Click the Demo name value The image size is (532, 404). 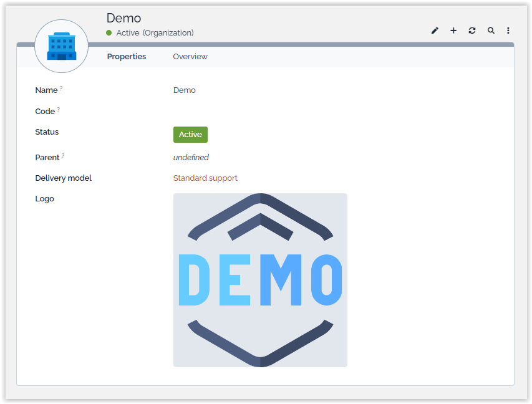pos(185,90)
